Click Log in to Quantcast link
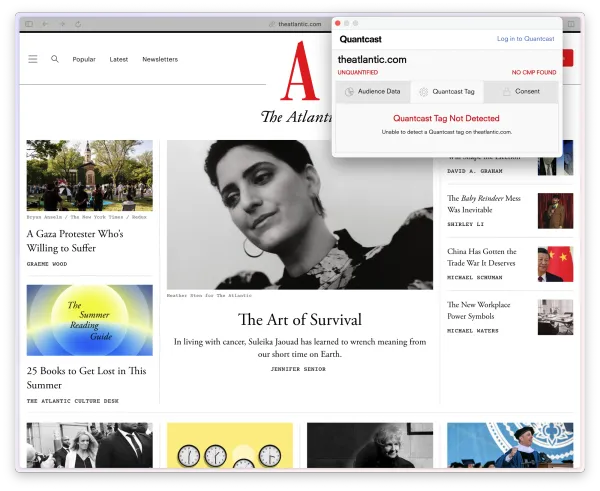 click(525, 39)
